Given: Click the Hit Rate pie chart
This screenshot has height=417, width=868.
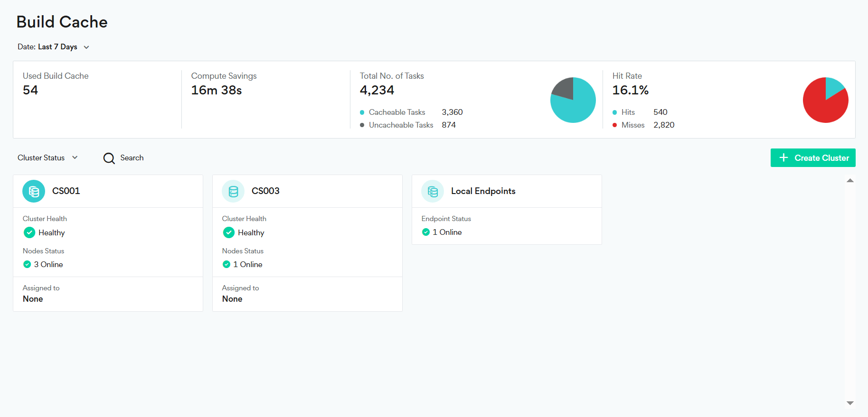Looking at the screenshot, I should 825,100.
